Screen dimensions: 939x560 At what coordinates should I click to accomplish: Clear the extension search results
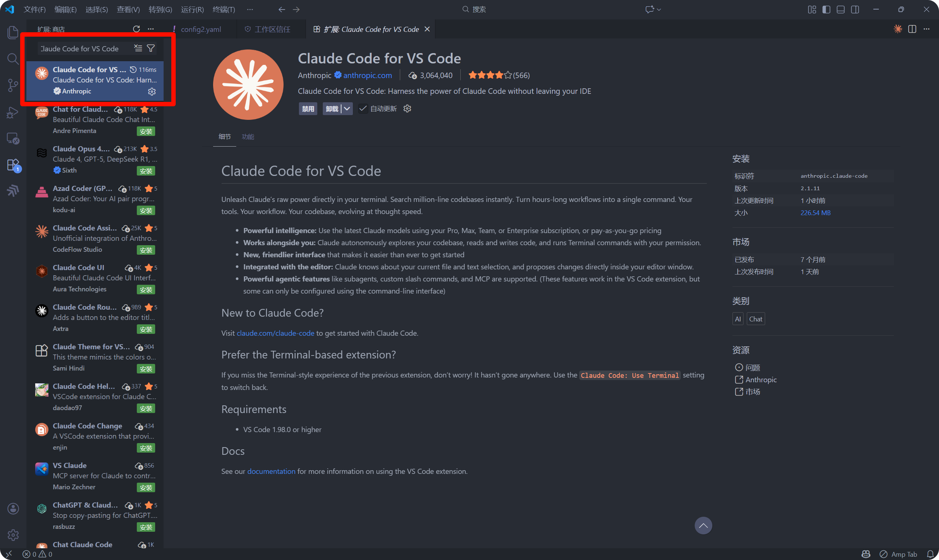138,48
